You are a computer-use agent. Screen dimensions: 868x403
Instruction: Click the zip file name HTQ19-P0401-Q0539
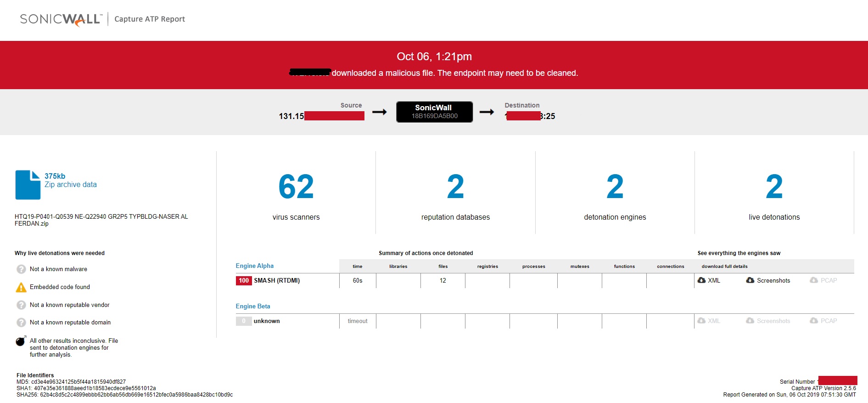click(101, 220)
